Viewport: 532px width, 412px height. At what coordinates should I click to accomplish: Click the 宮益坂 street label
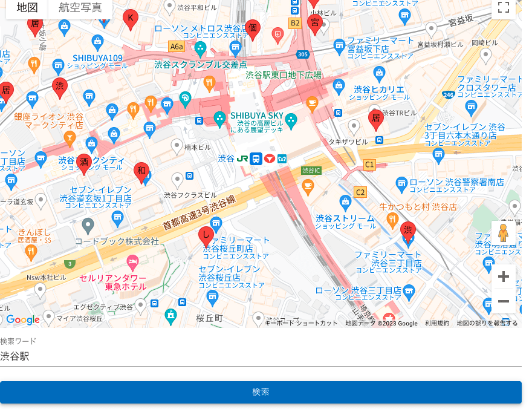click(x=461, y=21)
